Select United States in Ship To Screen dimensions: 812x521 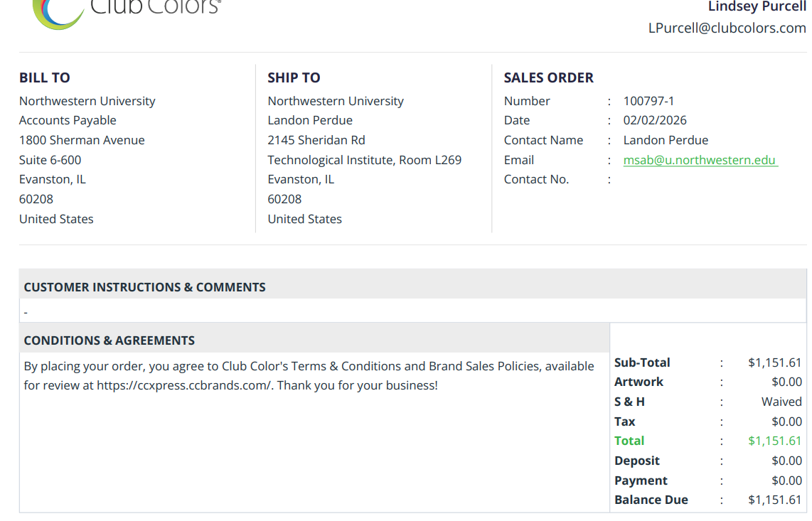(x=304, y=219)
